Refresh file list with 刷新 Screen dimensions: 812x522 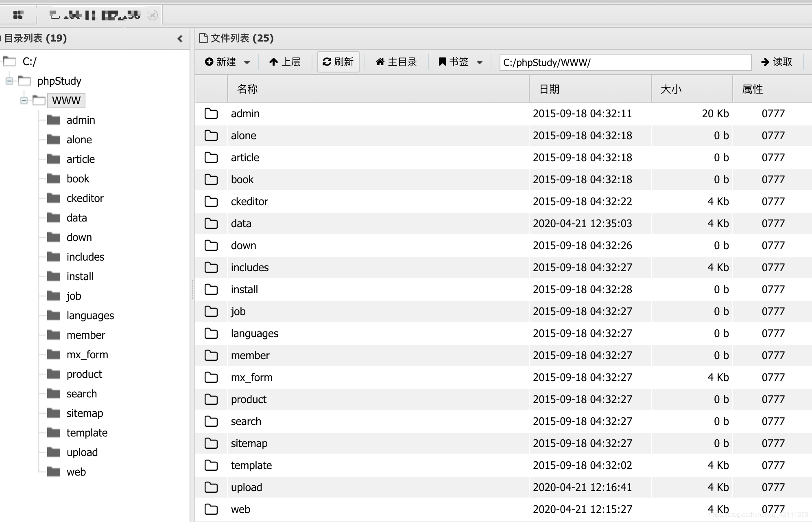coord(338,62)
